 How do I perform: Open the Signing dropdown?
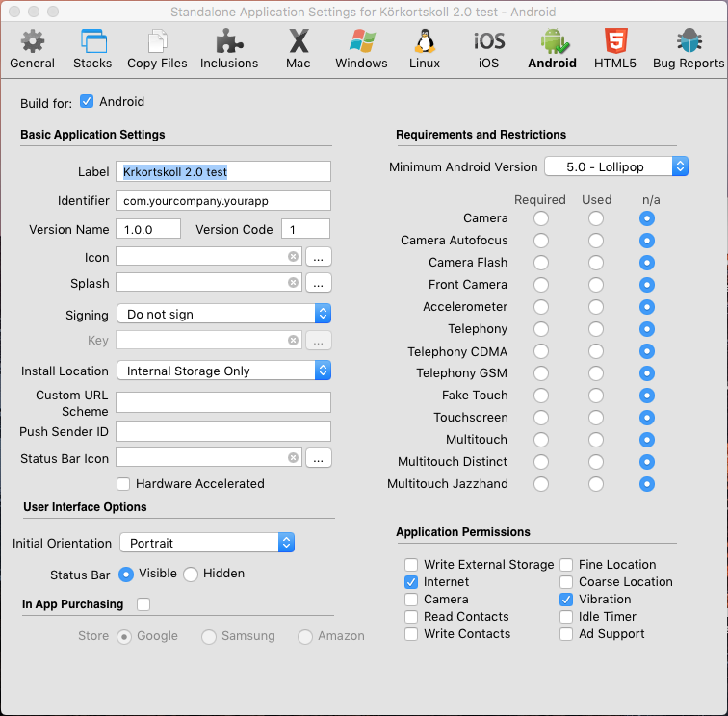coord(222,314)
